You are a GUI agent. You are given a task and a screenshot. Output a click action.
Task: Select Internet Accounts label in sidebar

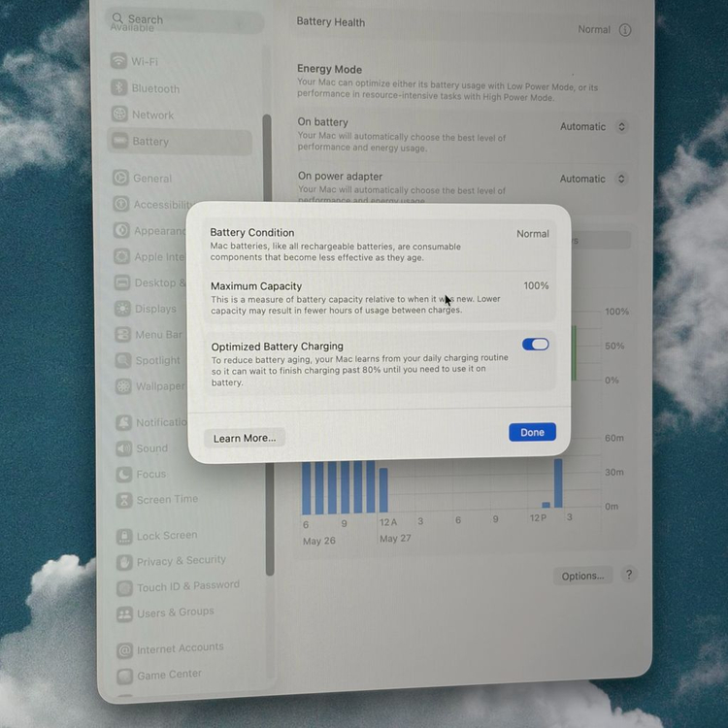pyautogui.click(x=181, y=647)
